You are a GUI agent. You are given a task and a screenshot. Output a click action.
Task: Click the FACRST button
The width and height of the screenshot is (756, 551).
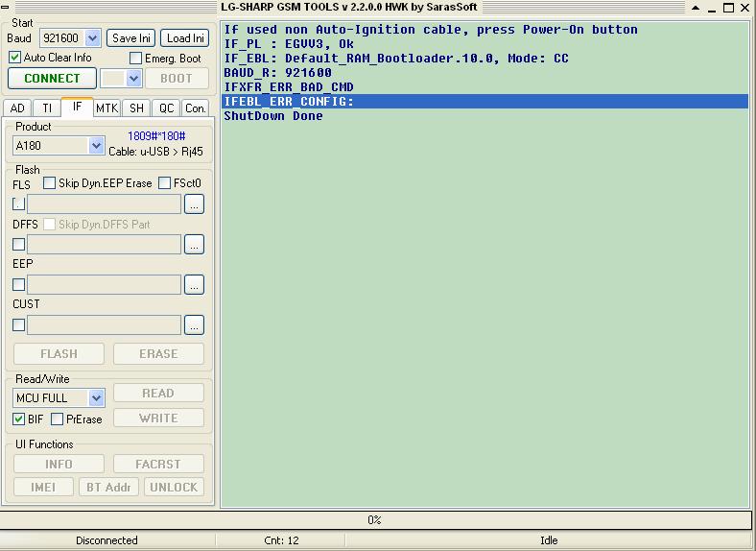click(158, 465)
